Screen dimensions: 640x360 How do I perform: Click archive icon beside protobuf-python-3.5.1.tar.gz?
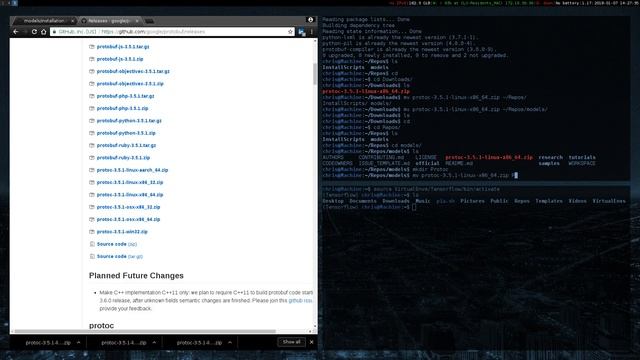click(92, 121)
